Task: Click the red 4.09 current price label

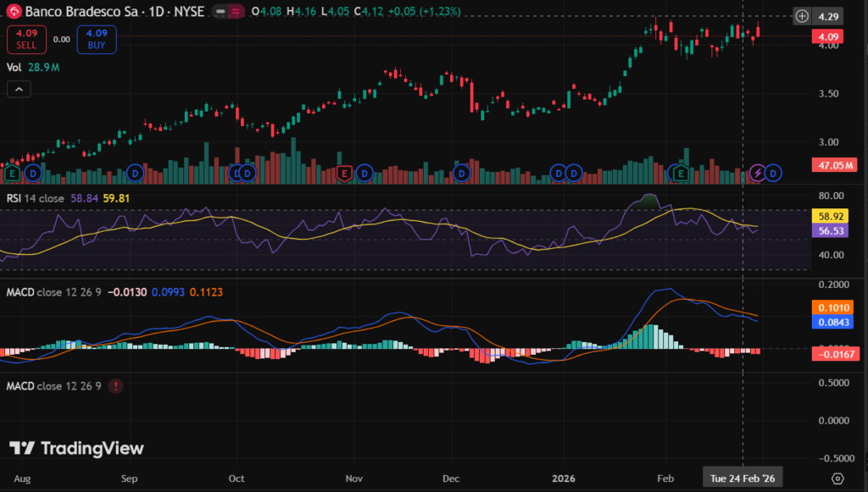Action: point(826,36)
